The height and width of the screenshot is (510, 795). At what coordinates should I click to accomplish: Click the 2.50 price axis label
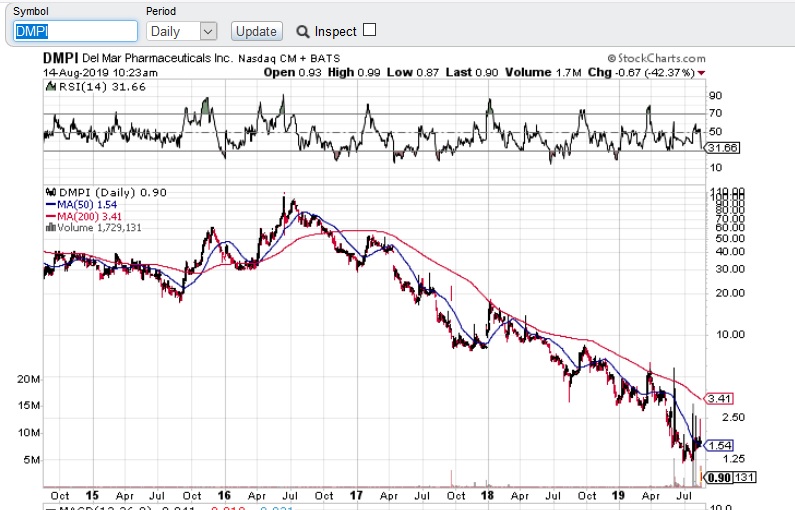734,417
